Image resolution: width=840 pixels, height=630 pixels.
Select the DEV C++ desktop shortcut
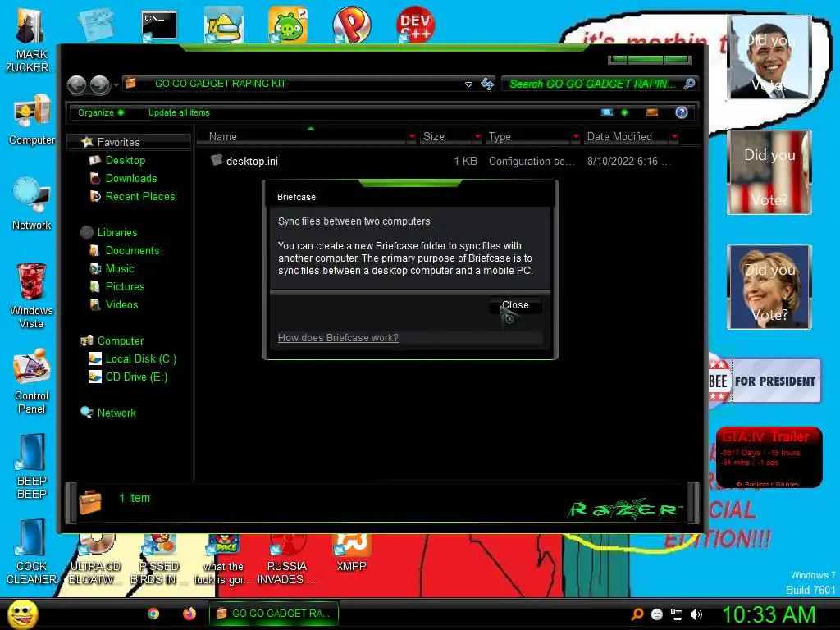point(415,25)
